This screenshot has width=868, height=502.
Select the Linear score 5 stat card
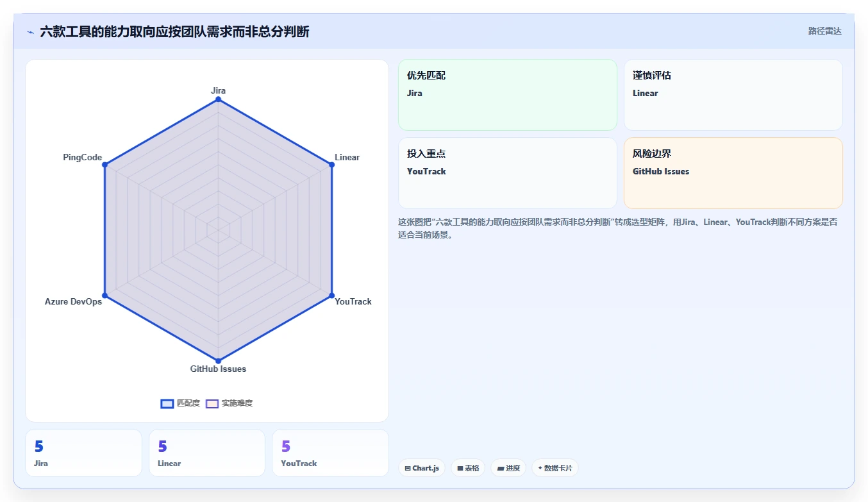pos(207,453)
